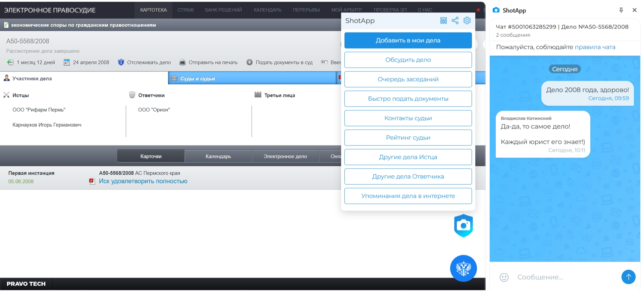This screenshot has height=291, width=644.
Task: Send the chat message with arrow button
Action: [628, 277]
